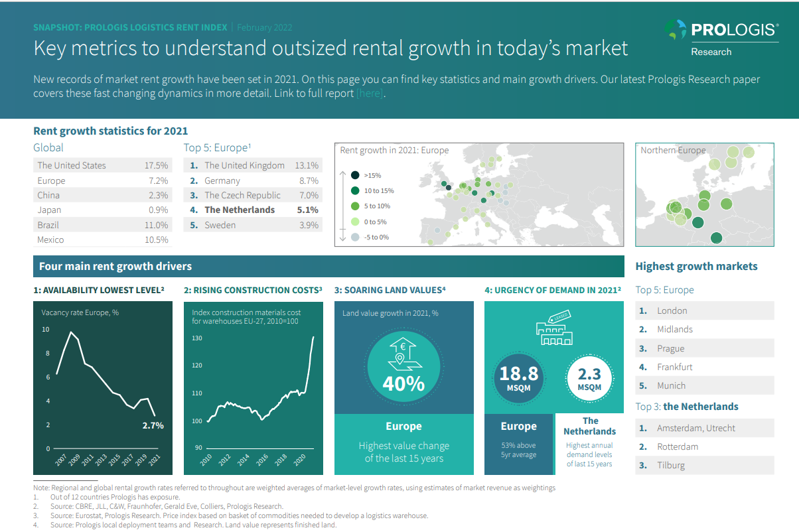Click the February 2022 date label
799x532 pixels.
point(264,28)
